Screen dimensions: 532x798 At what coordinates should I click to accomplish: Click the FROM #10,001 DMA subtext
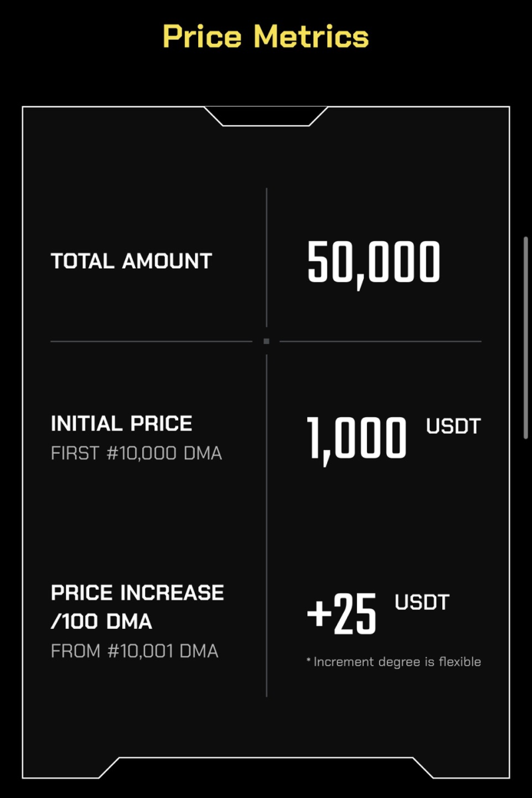click(134, 650)
